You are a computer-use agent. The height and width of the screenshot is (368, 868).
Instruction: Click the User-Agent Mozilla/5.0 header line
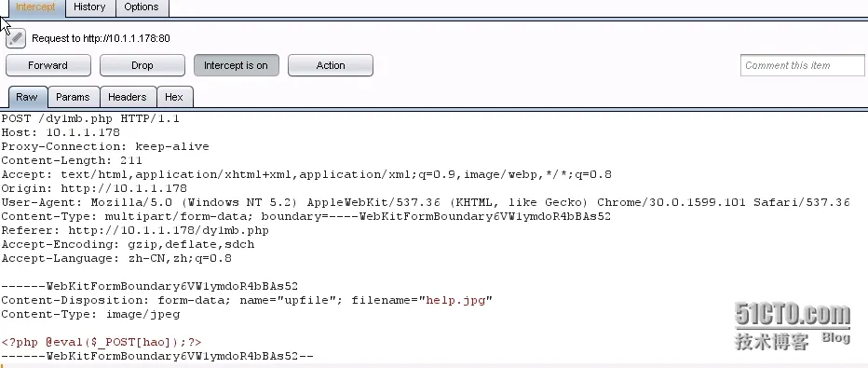click(425, 202)
